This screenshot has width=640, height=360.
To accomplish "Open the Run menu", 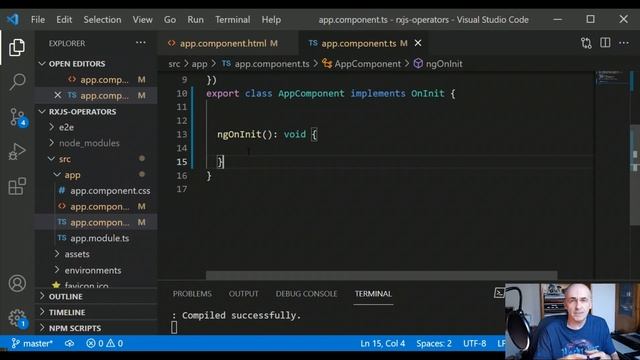I will [196, 20].
